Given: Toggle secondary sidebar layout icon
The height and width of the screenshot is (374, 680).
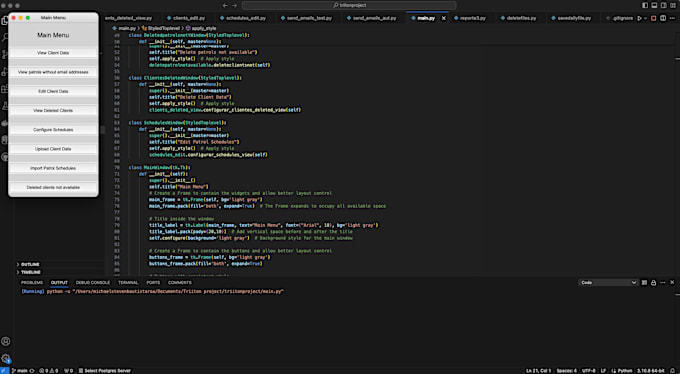Looking at the screenshot, I should 664,5.
